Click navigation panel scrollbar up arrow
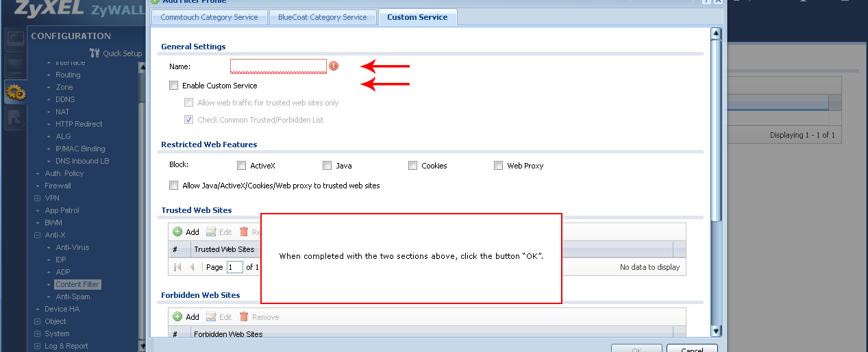This screenshot has height=352, width=868. [x=142, y=66]
